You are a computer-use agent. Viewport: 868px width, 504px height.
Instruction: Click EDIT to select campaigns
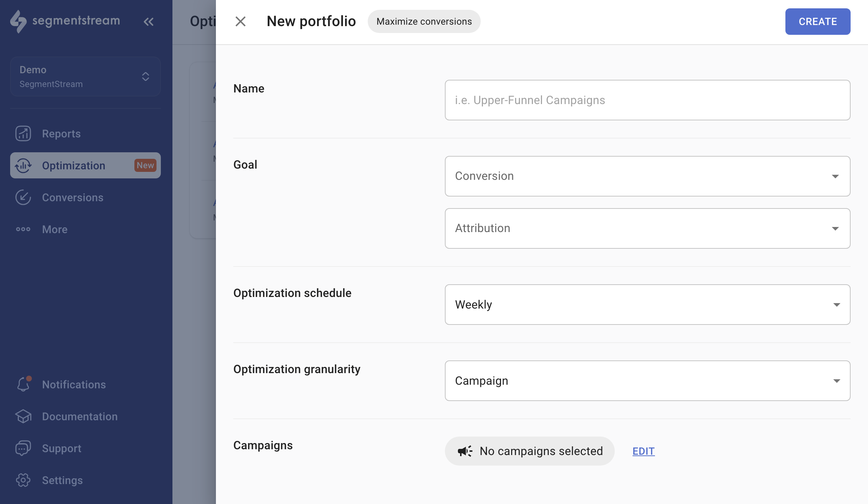643,451
